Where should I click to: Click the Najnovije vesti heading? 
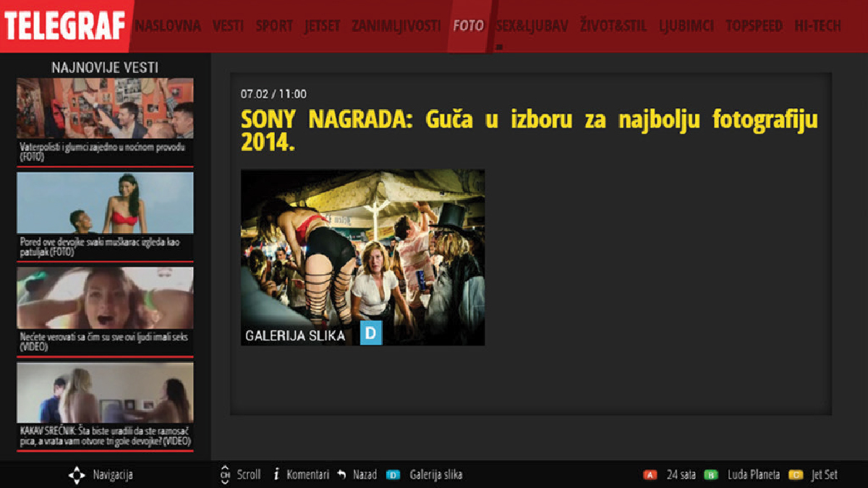tap(105, 67)
